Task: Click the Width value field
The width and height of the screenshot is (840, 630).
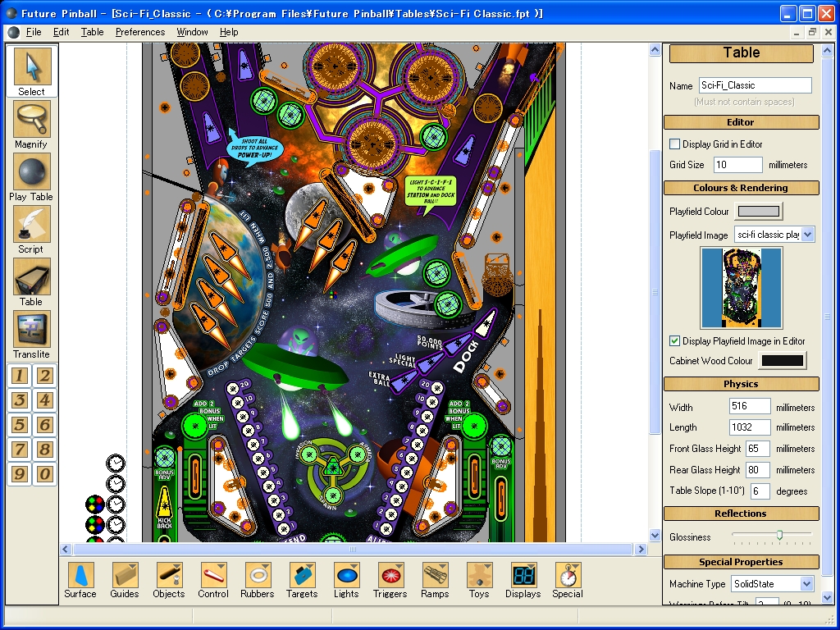Action: pos(750,406)
